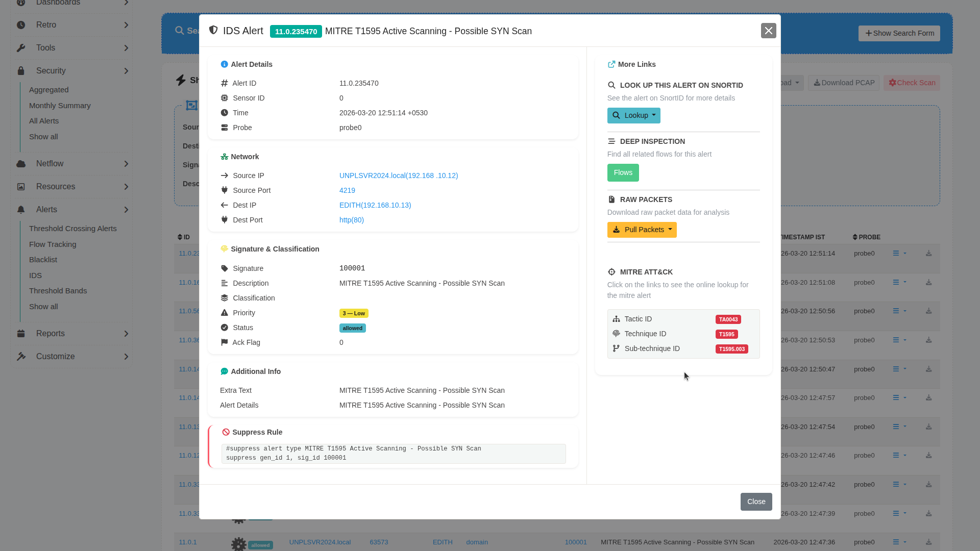Screen dimensions: 980x551
Task: Click the Retro clock icon in sidebar
Action: 21,25
